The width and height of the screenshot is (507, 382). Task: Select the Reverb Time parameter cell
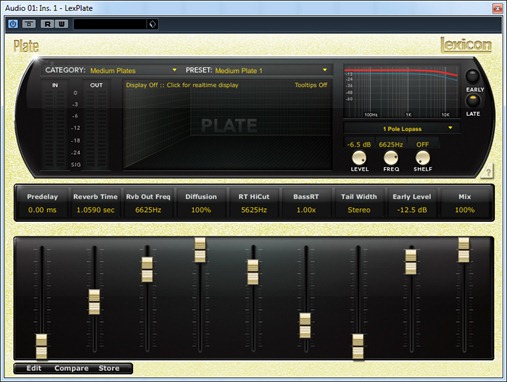pyautogui.click(x=95, y=203)
